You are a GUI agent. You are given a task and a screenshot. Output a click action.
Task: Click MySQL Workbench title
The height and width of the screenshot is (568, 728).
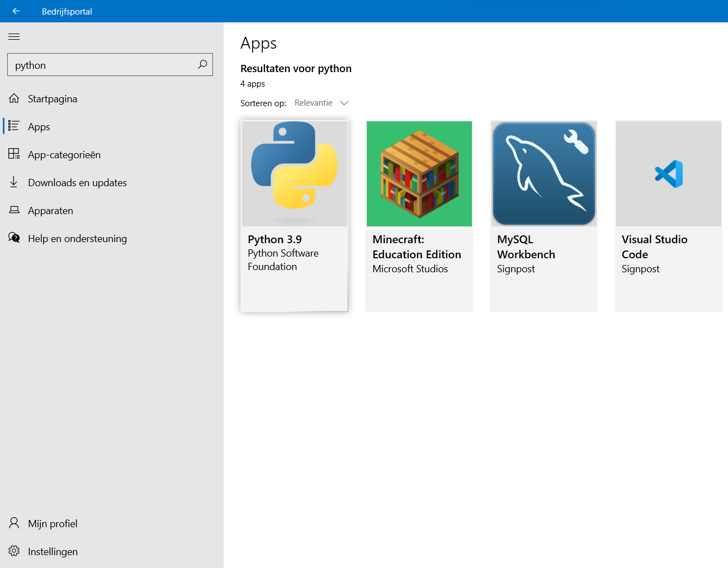(526, 247)
